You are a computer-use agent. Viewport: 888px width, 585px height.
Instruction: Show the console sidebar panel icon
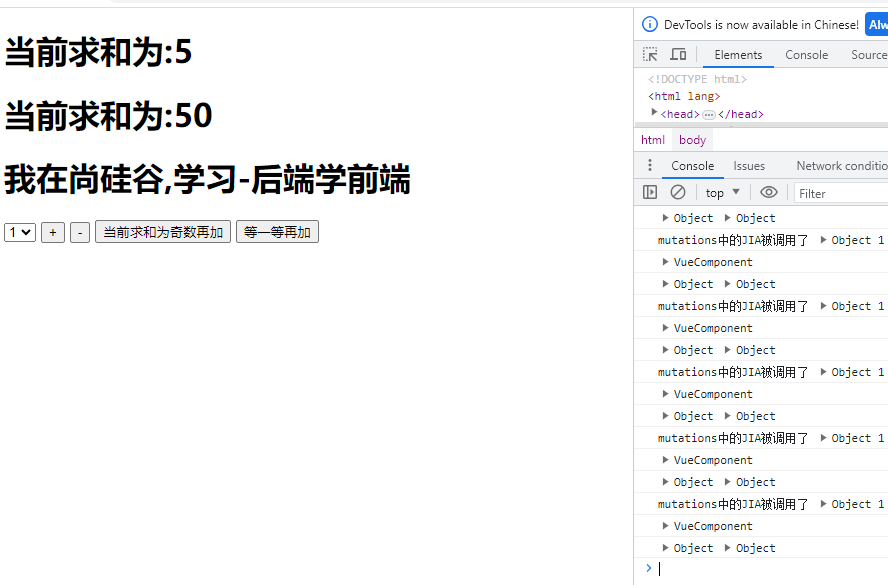point(650,193)
